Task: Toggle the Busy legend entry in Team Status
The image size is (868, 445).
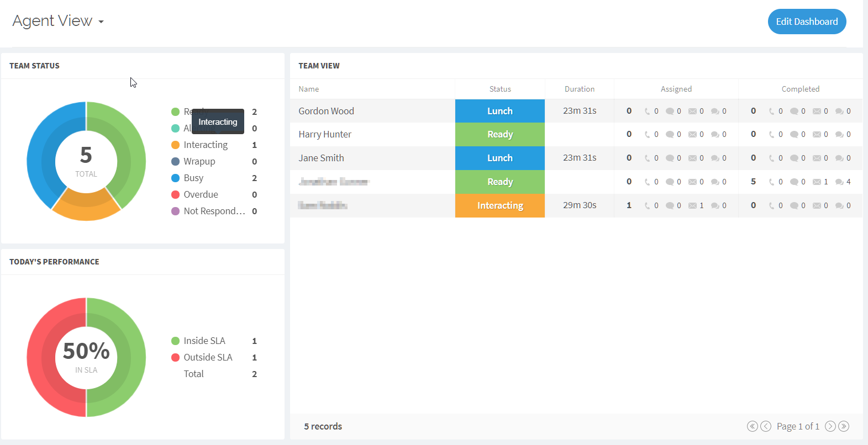Action: click(x=193, y=178)
